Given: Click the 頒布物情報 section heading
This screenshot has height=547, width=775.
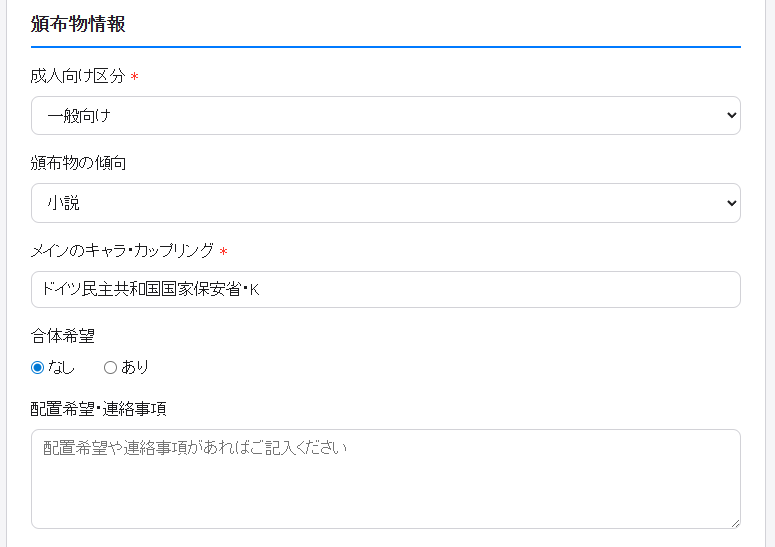Looking at the screenshot, I should click(x=78, y=24).
